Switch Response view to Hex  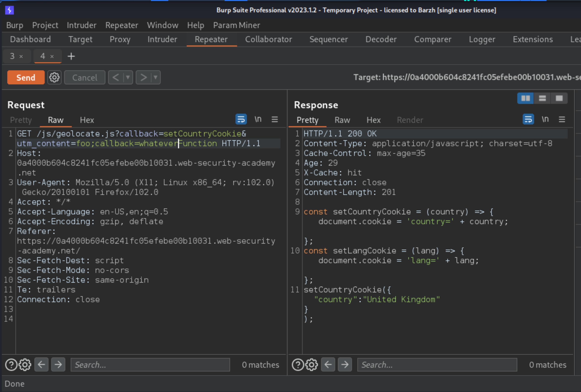pos(374,120)
